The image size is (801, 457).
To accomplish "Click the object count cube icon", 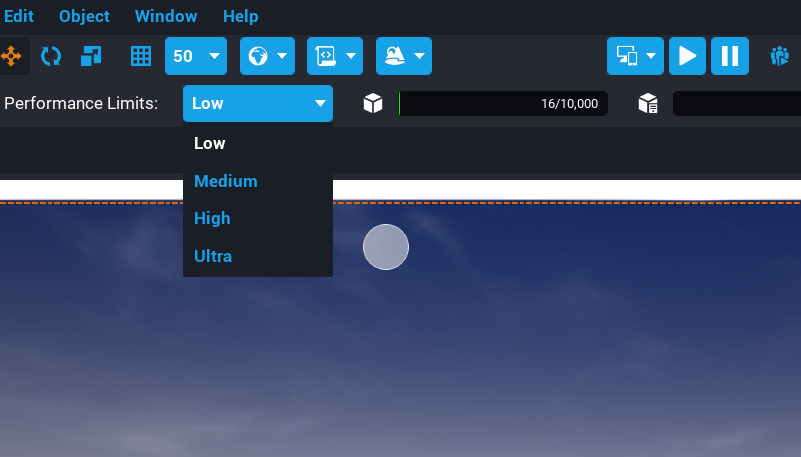I will coord(373,104).
